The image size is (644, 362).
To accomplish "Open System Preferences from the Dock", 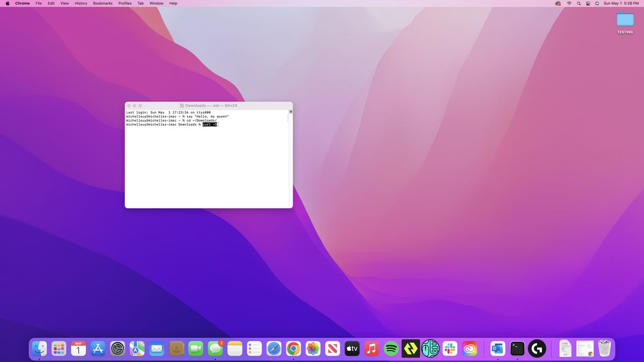I will [118, 349].
